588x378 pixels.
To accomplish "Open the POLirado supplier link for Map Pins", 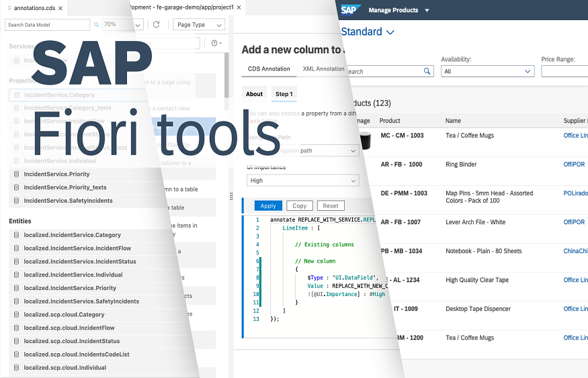I will point(575,193).
